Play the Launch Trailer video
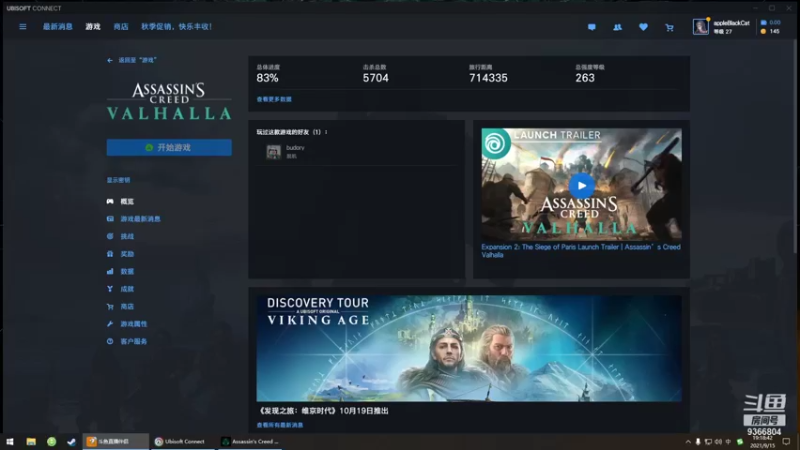This screenshot has height=450, width=800. pos(581,186)
